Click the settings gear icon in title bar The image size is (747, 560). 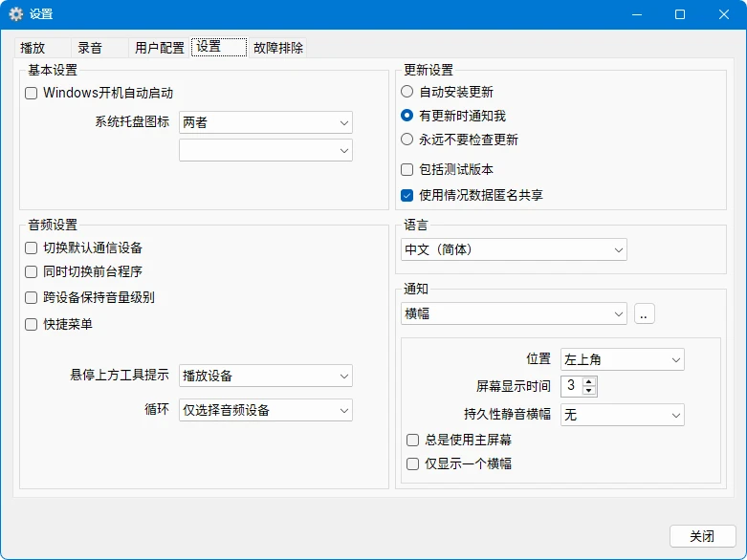15,14
